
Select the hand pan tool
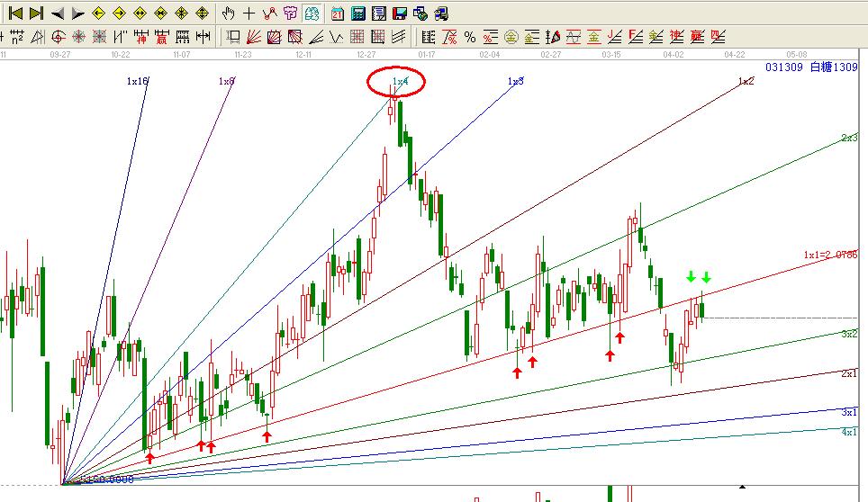(x=229, y=13)
